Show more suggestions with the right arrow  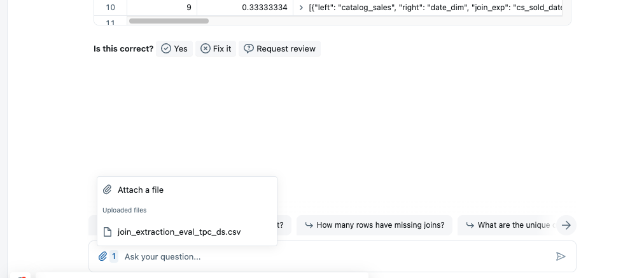tap(567, 225)
